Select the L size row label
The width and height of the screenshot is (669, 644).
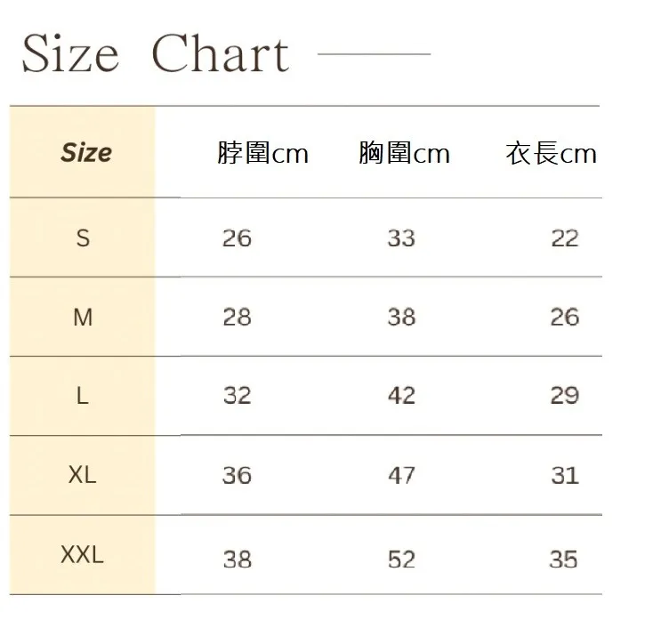[x=83, y=396]
